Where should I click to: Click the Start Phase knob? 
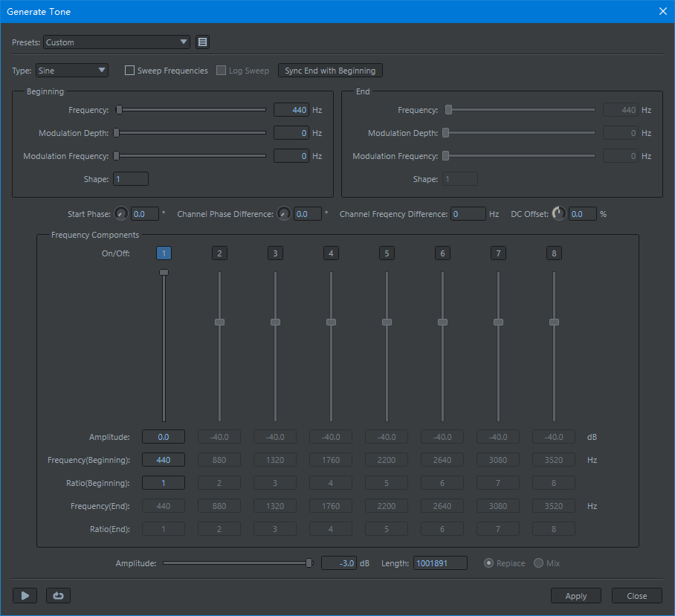[121, 214]
